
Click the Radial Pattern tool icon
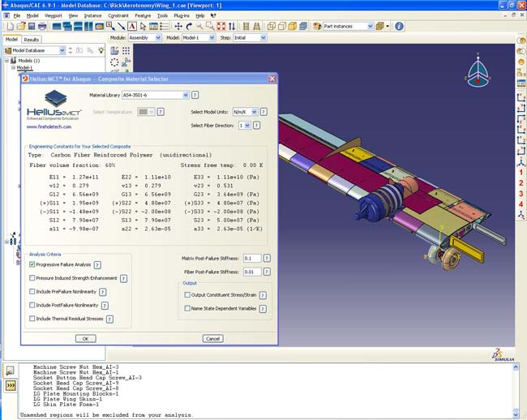coord(114,62)
